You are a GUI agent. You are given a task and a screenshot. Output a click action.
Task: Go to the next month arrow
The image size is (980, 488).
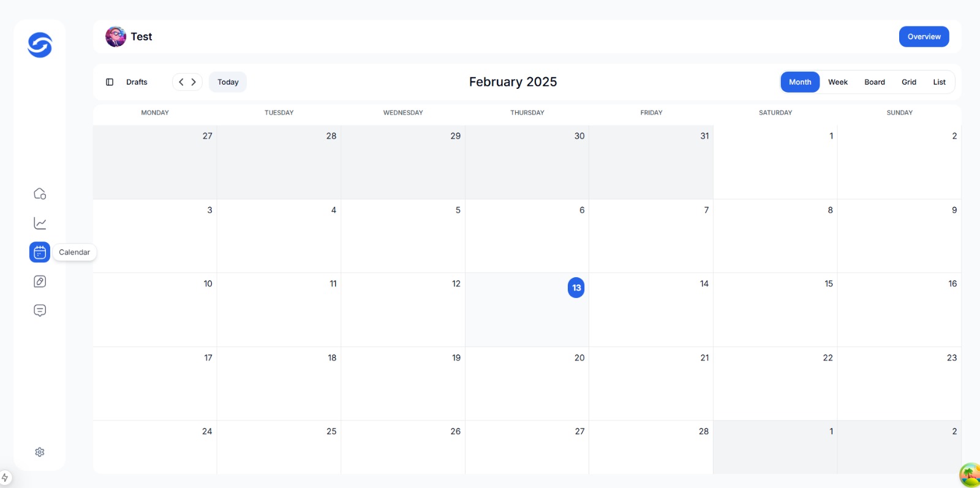(194, 82)
